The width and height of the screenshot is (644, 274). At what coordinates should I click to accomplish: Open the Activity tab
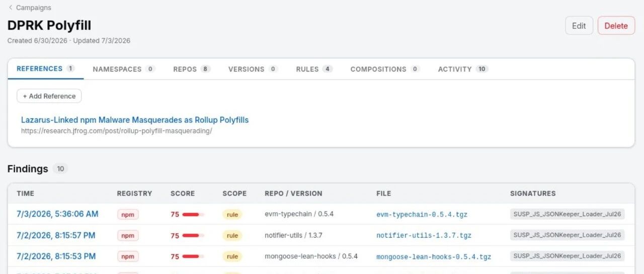click(463, 69)
